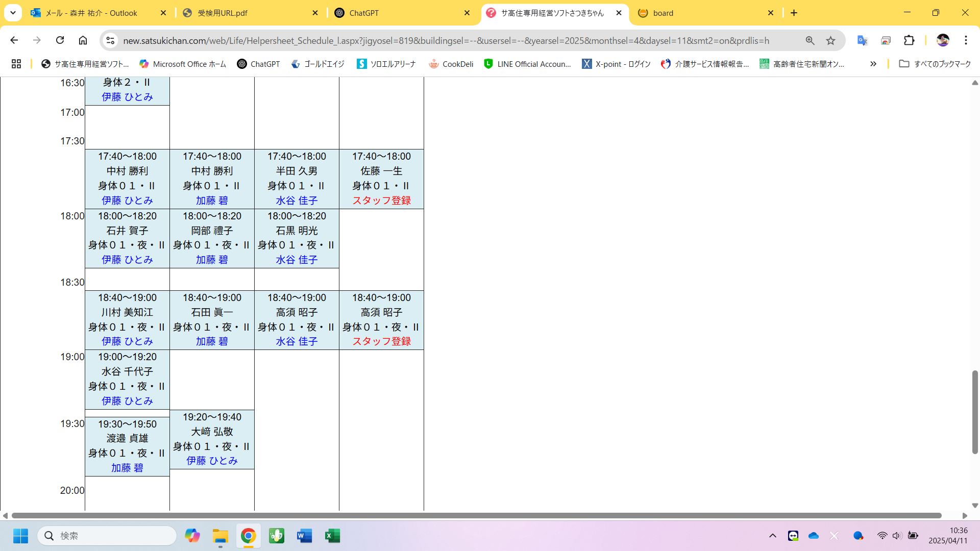Go to the Chrome home page icon
This screenshot has height=551, width=980.
click(83, 40)
